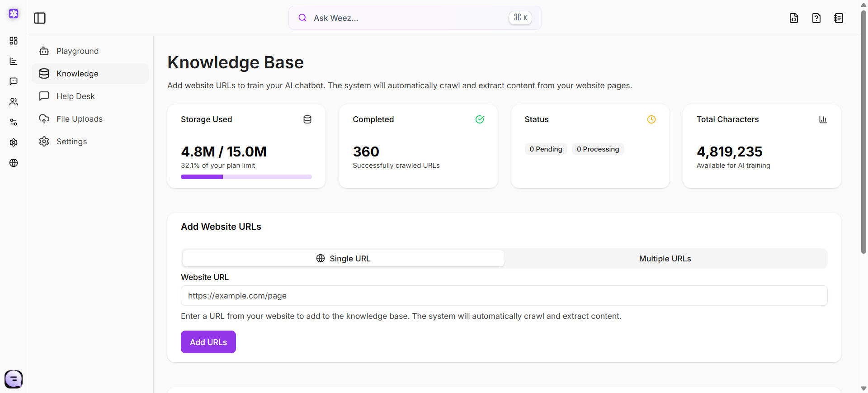Click the Storage Used progress bar

(x=246, y=177)
